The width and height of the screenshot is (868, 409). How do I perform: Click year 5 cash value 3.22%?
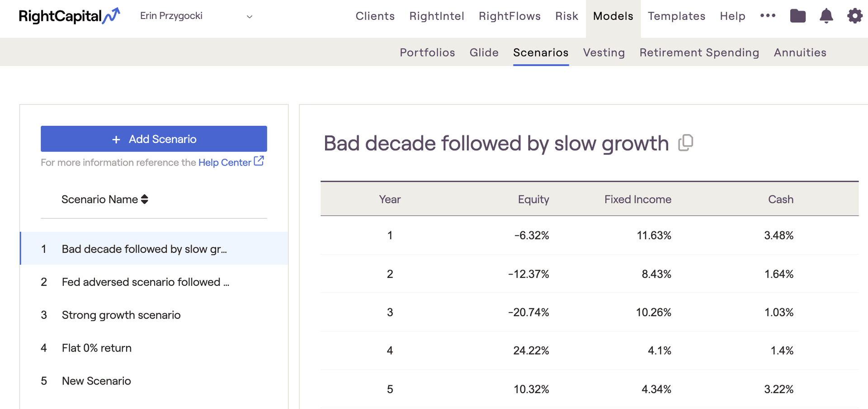click(x=779, y=390)
